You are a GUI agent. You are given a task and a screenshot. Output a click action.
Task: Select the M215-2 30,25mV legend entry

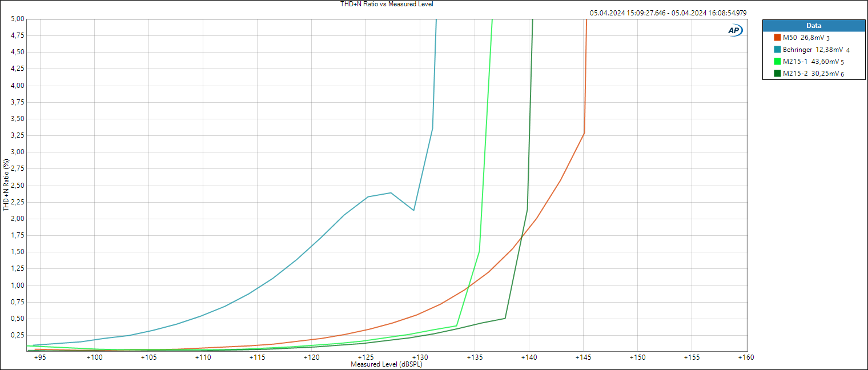tap(814, 74)
